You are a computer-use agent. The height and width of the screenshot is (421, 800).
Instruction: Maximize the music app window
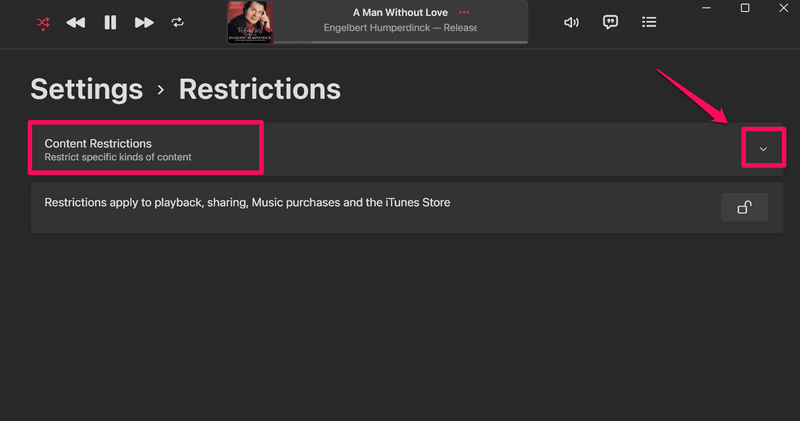pyautogui.click(x=745, y=8)
